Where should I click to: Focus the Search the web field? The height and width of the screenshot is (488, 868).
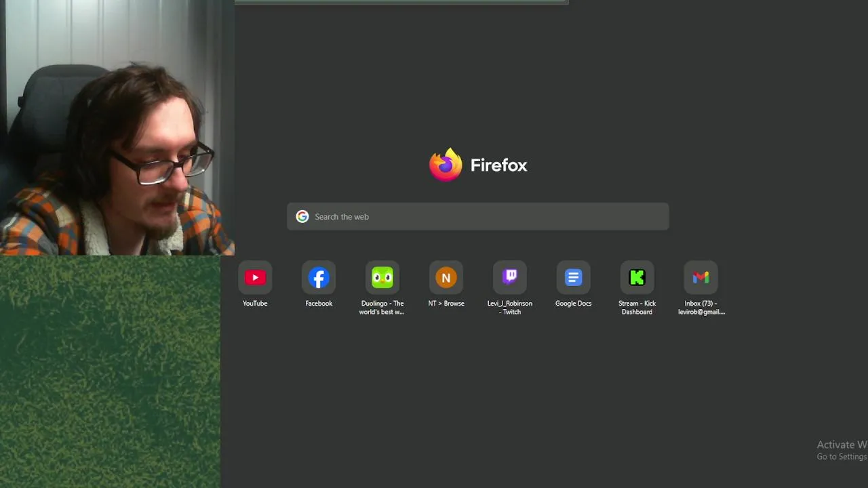click(x=478, y=217)
